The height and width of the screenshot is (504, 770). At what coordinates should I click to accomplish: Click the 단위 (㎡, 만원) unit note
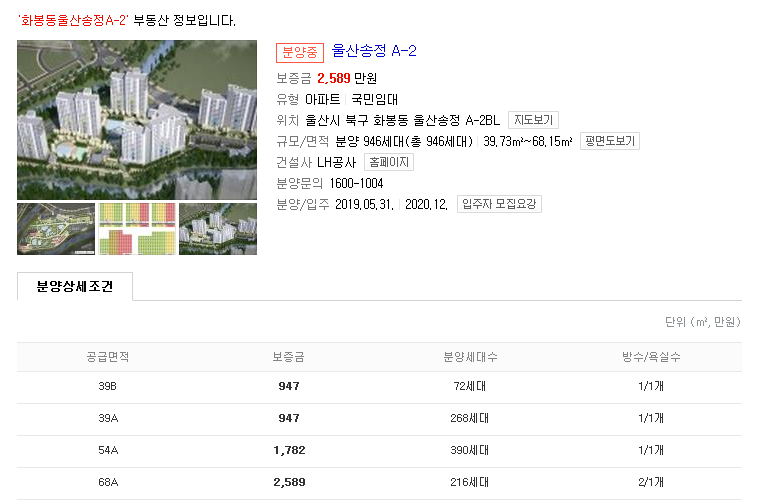click(x=703, y=322)
